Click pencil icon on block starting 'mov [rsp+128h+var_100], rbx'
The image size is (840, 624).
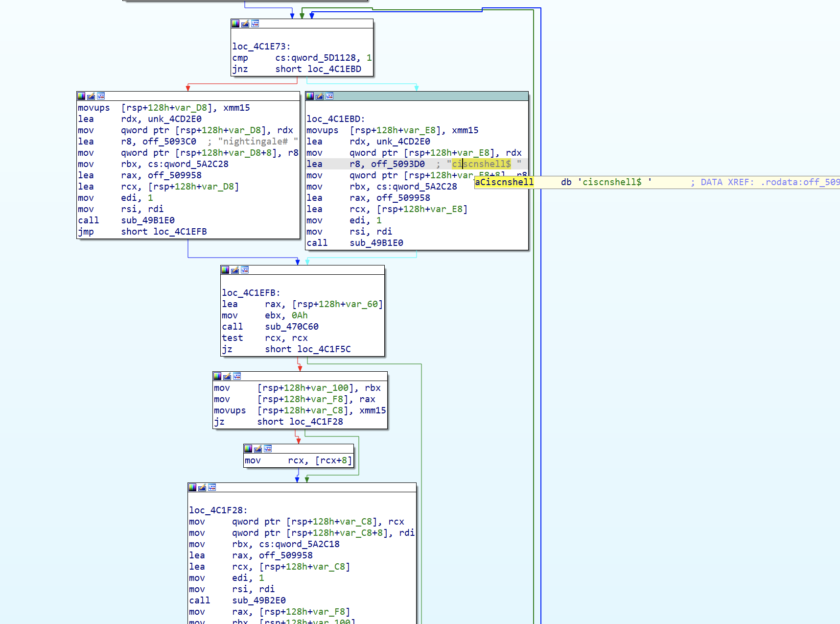click(x=227, y=376)
